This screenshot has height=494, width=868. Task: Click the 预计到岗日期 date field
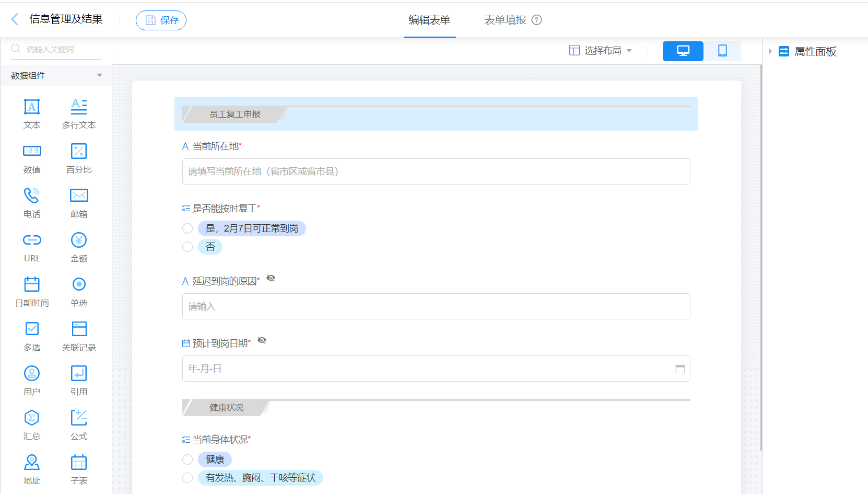436,369
